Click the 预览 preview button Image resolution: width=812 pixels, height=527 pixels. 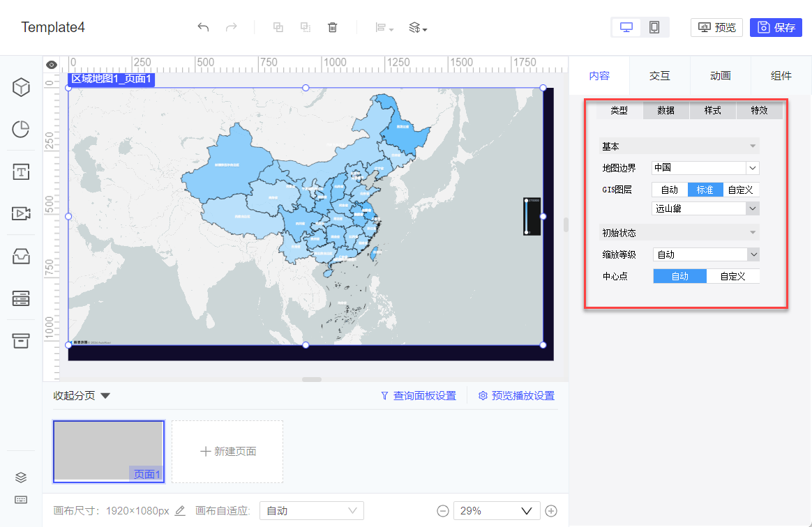click(x=716, y=27)
